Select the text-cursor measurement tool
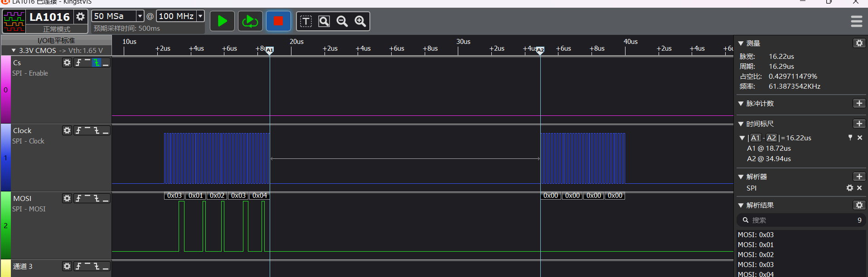 306,21
